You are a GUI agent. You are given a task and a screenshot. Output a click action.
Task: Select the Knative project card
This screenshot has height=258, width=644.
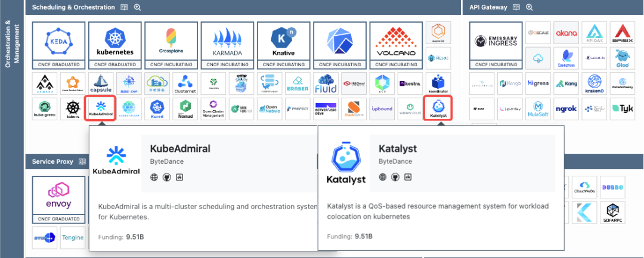tap(284, 45)
